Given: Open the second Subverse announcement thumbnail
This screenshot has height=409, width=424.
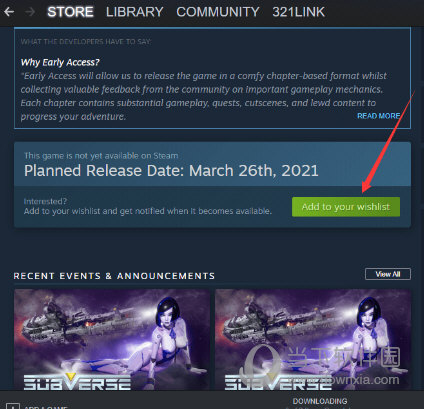Looking at the screenshot, I should pyautogui.click(x=313, y=339).
